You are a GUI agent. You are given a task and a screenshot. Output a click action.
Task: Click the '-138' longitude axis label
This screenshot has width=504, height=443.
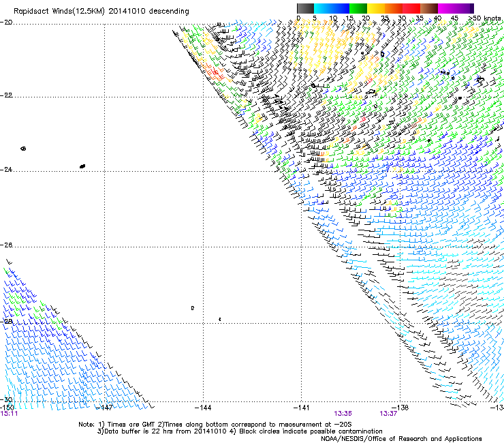click(x=400, y=408)
